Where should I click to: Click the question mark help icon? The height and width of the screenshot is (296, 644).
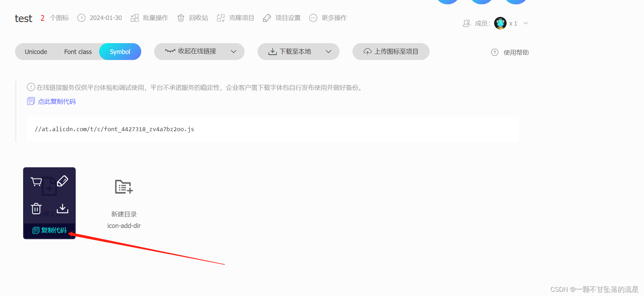495,52
